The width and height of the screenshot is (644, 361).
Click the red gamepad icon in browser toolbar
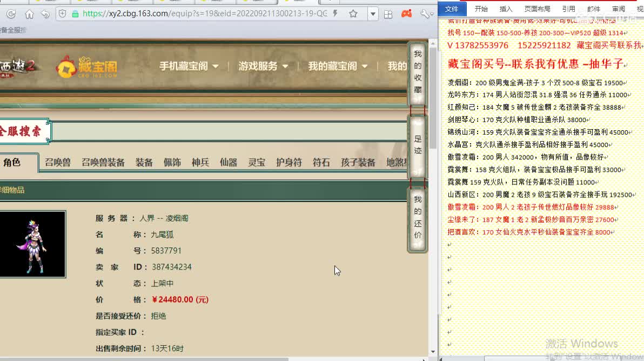[407, 14]
